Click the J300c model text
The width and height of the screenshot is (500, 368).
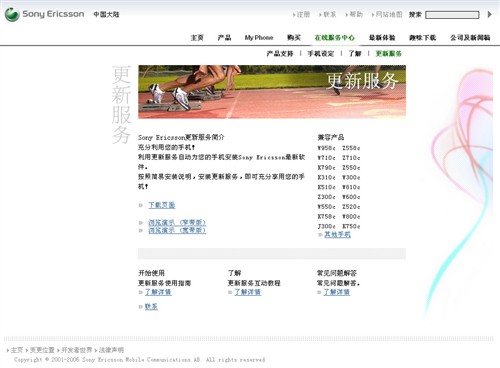click(326, 226)
